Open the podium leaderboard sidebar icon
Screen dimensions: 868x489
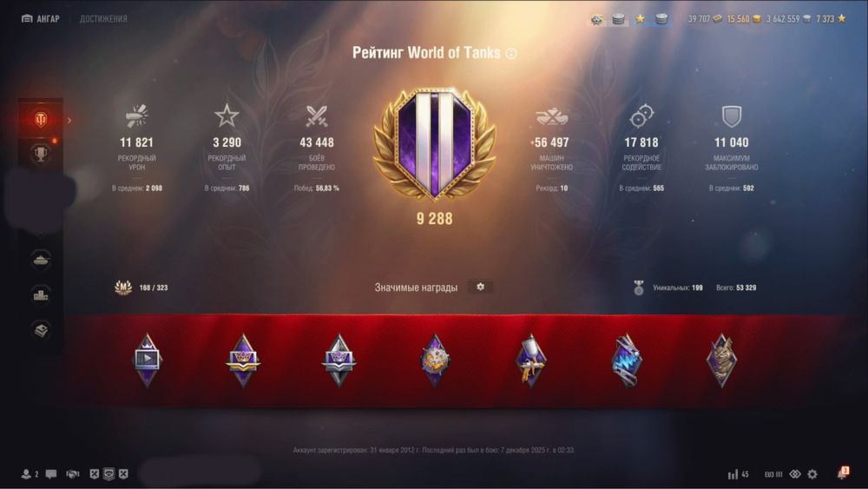coord(41,294)
